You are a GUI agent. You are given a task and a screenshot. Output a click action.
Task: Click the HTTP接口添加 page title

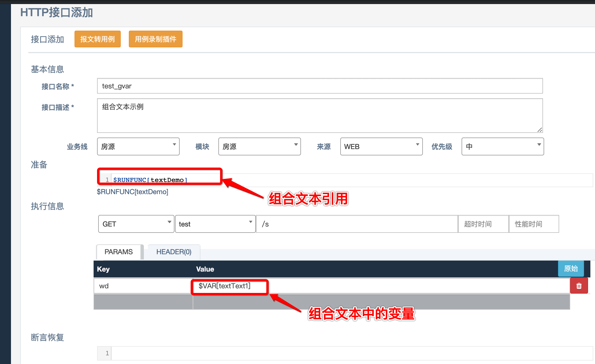(57, 12)
